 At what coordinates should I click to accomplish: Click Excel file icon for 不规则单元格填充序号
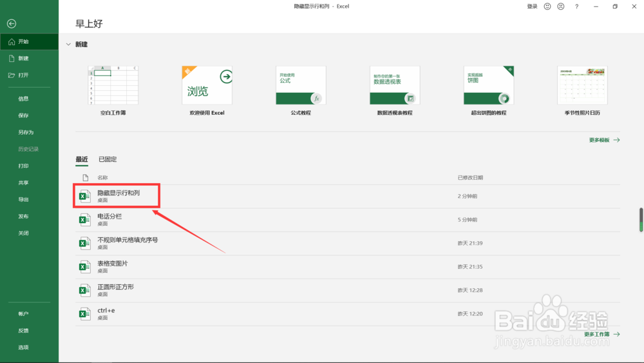tap(84, 243)
